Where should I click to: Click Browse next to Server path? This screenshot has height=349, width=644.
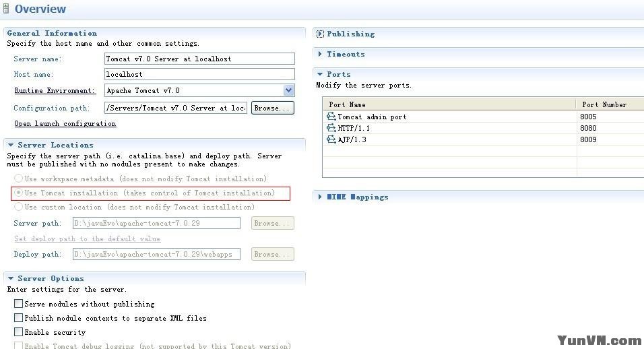273,223
